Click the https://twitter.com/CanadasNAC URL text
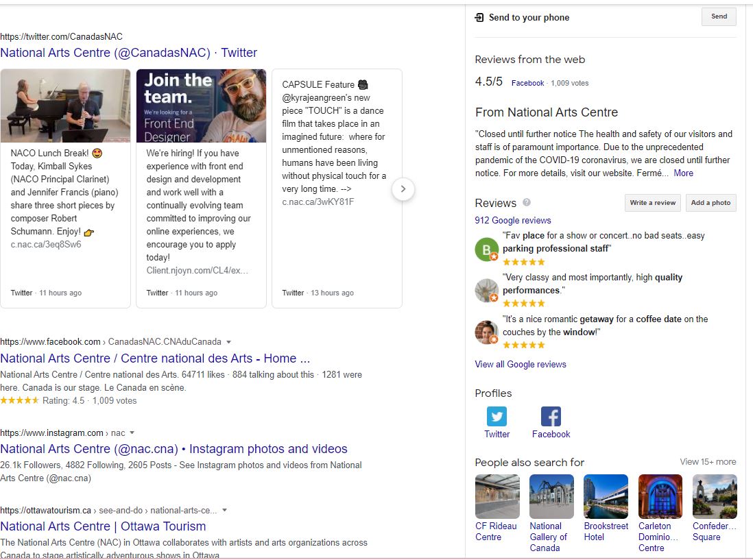753x560 pixels. (62, 36)
